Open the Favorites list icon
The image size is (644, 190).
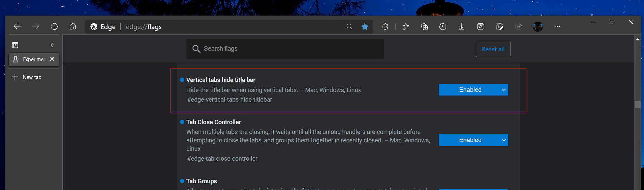tap(406, 27)
